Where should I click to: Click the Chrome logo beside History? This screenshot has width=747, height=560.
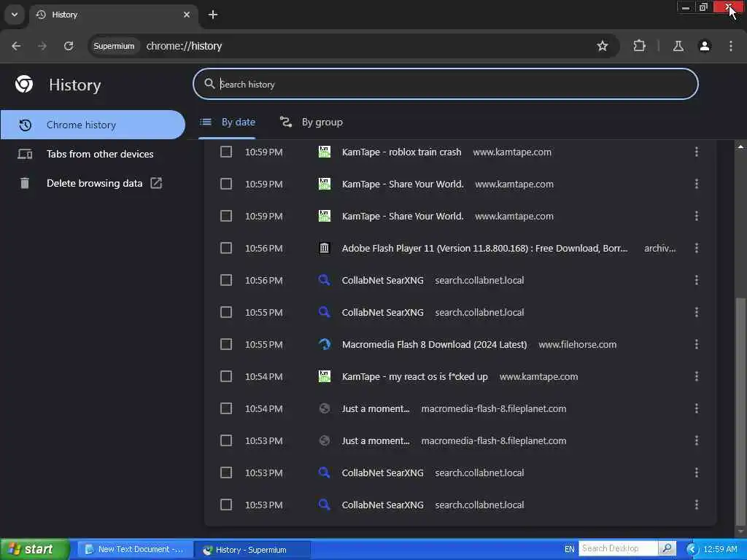[x=24, y=84]
